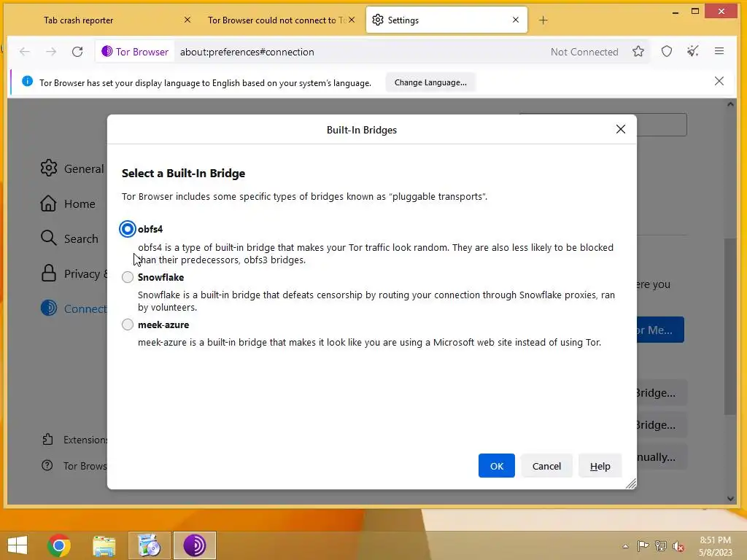
Task: Confirm bridge selection with OK
Action: pos(496,466)
